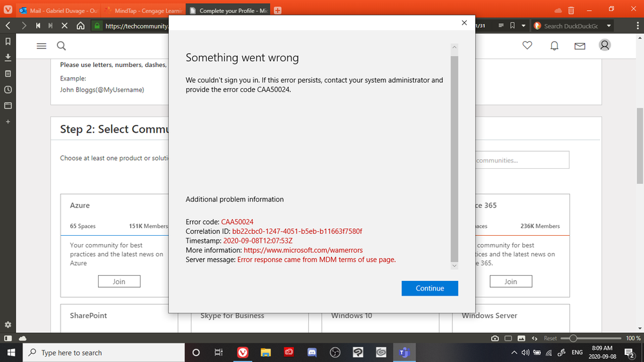Click the browser page scrollbar thumb
This screenshot has height=362, width=644.
pyautogui.click(x=640, y=146)
